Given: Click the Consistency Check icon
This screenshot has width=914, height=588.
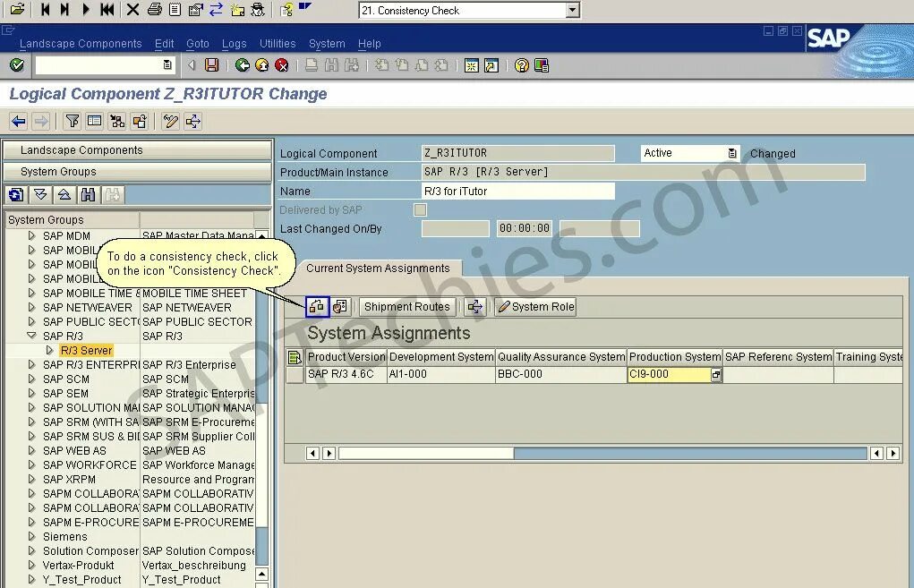Looking at the screenshot, I should (317, 306).
